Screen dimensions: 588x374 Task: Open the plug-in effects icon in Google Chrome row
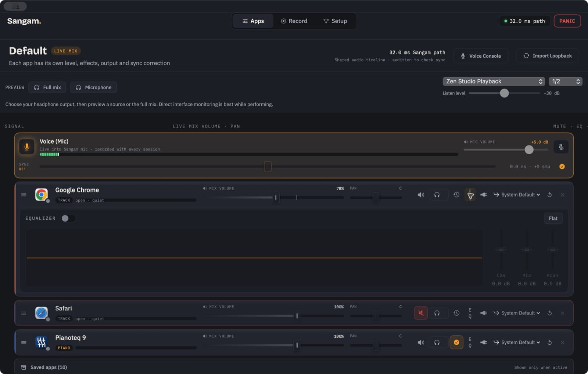[x=484, y=195]
